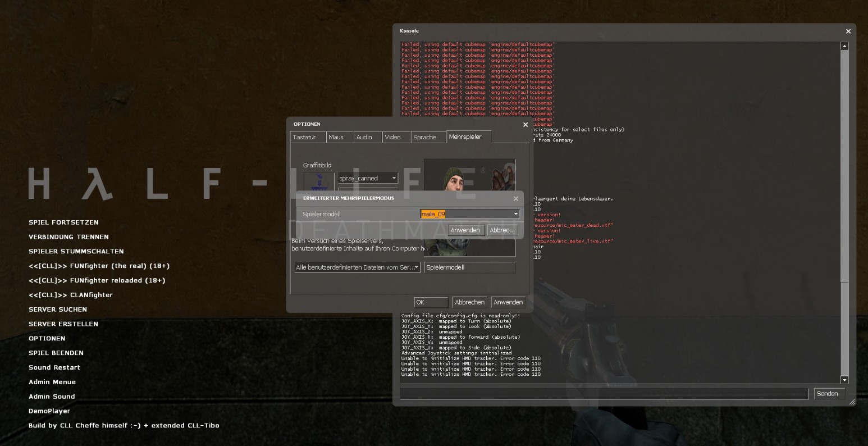Open SPIELER STUMMSCHALTEN menu entry

click(x=76, y=252)
